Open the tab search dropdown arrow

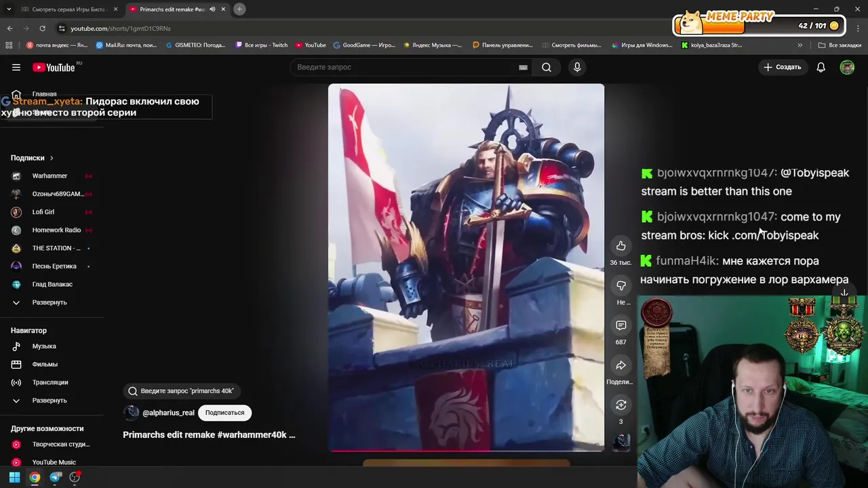coord(9,9)
